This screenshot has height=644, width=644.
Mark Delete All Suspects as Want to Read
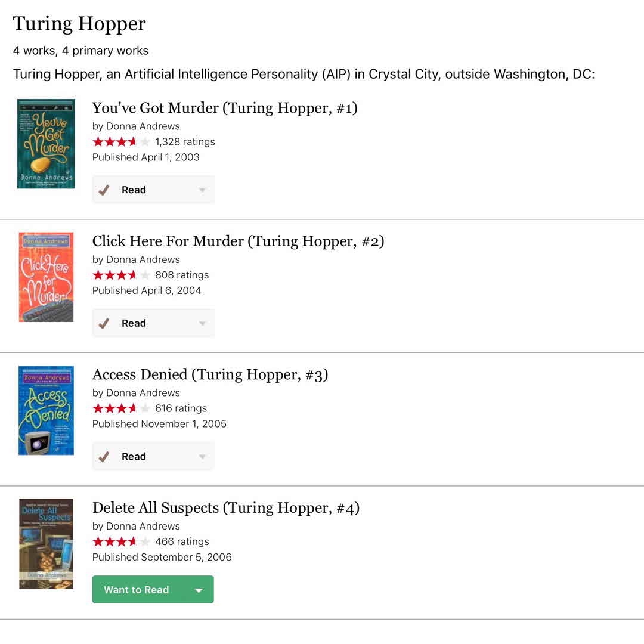[137, 590]
